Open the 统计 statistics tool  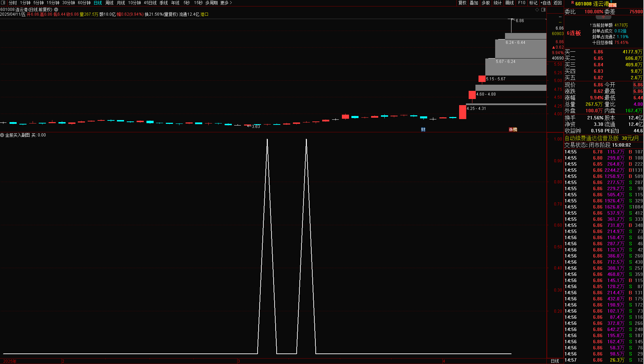click(x=498, y=3)
